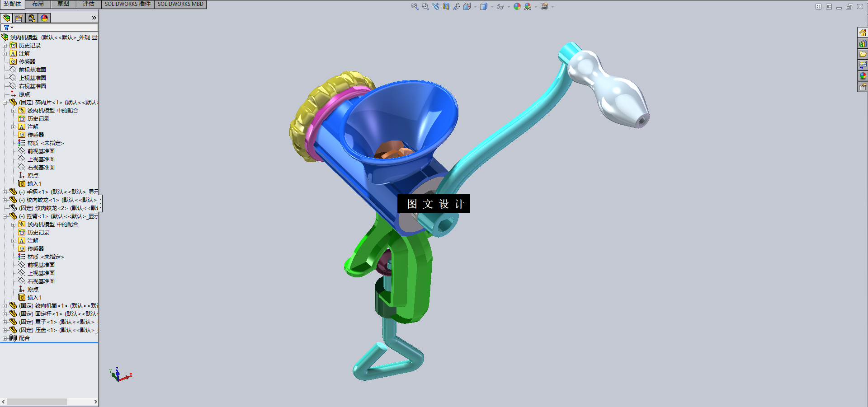Screen dimensions: 868x407
Task: Switch to the SOLIDWORKS MBD tab
Action: click(x=180, y=4)
